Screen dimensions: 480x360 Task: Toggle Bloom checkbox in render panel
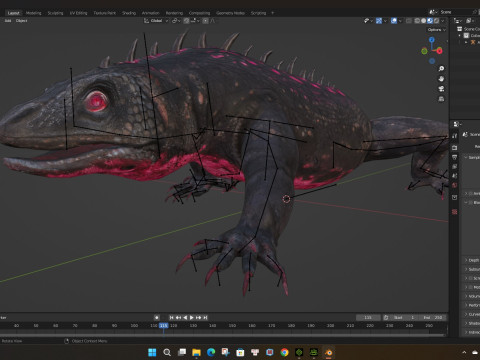[471, 202]
